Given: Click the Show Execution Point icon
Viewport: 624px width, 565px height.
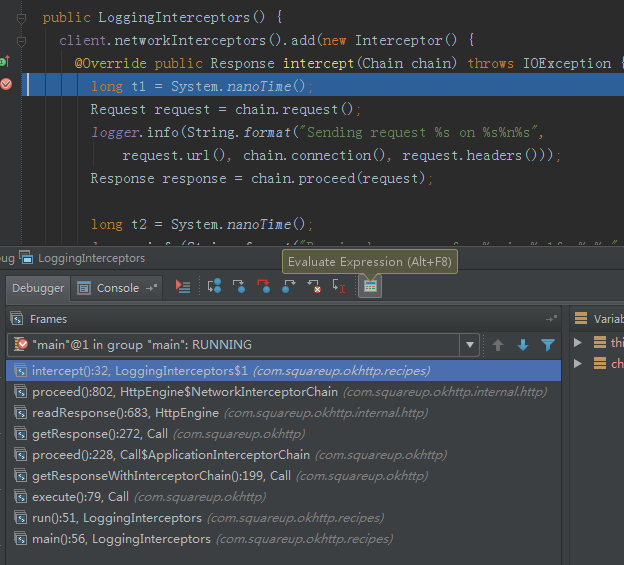Looking at the screenshot, I should point(182,287).
